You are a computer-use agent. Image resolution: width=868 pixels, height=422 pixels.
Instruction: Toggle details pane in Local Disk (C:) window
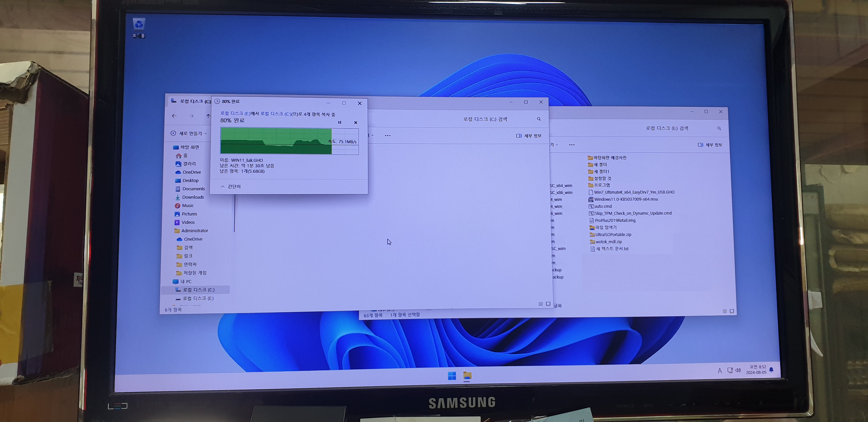pyautogui.click(x=529, y=136)
